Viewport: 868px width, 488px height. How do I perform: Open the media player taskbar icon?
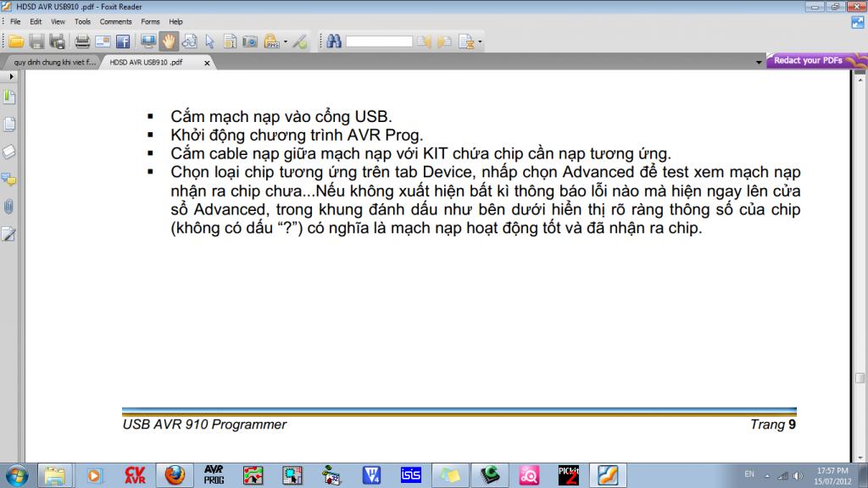[x=94, y=476]
